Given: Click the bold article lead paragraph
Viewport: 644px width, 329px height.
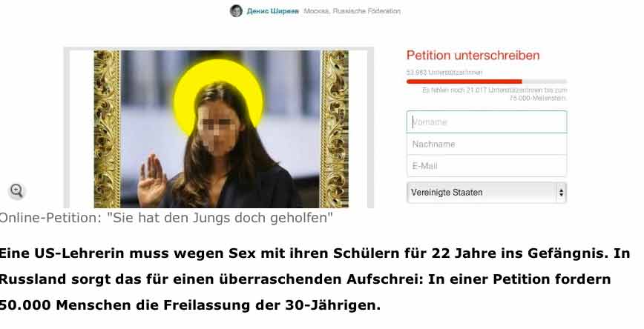Looking at the screenshot, I should (315, 279).
